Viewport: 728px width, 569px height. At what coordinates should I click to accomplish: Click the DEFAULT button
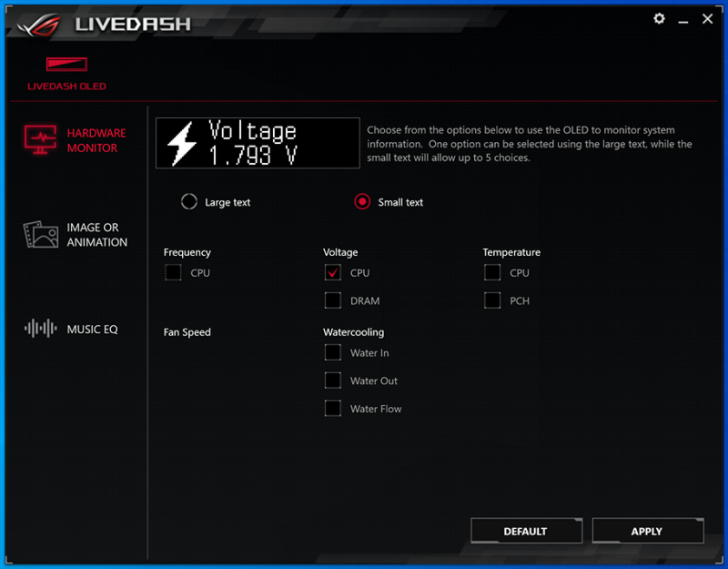(526, 531)
